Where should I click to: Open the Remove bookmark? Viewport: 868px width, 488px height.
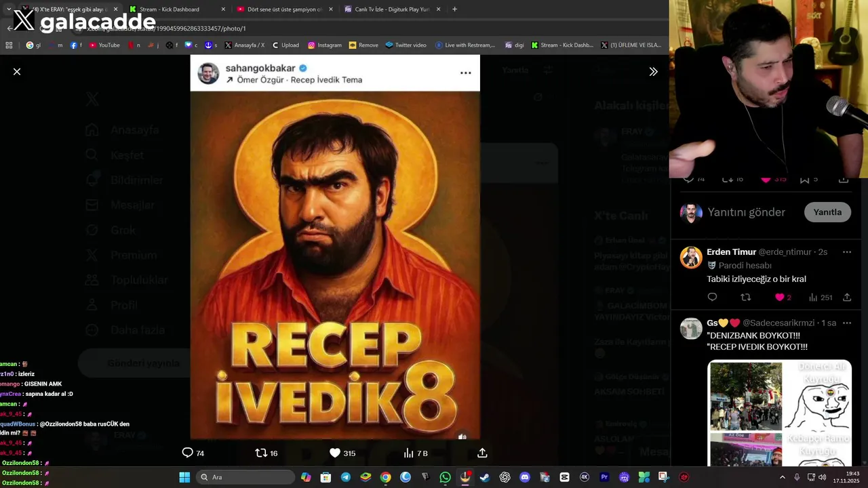(x=363, y=45)
